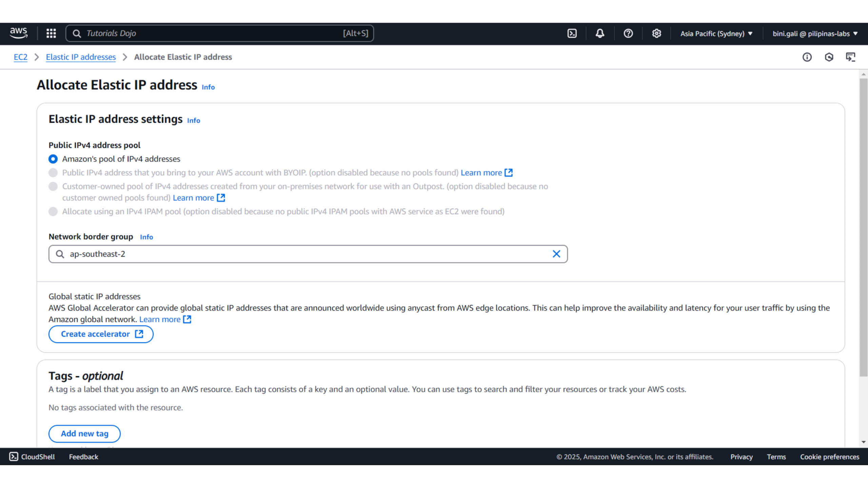Open the Network border group selector
This screenshot has width=868, height=488.
(x=305, y=254)
